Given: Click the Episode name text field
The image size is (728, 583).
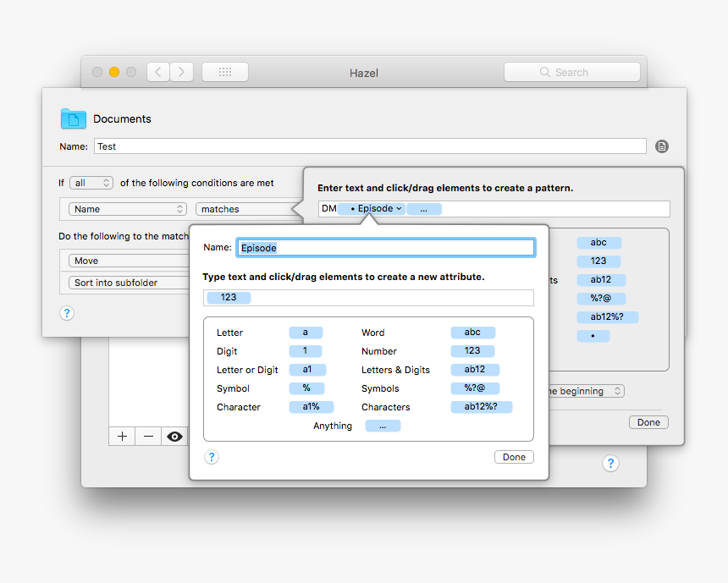Looking at the screenshot, I should (385, 248).
